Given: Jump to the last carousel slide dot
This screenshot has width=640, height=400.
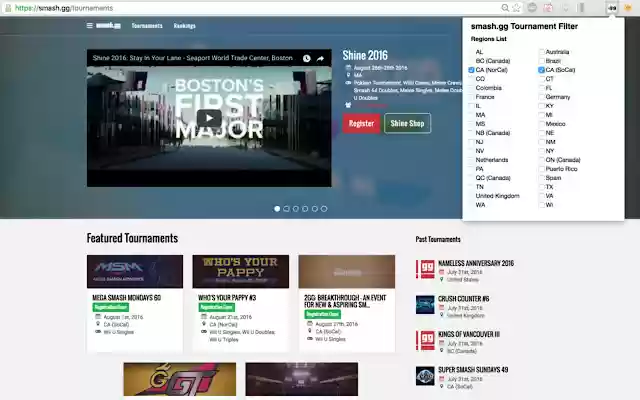Looking at the screenshot, I should click(324, 209).
